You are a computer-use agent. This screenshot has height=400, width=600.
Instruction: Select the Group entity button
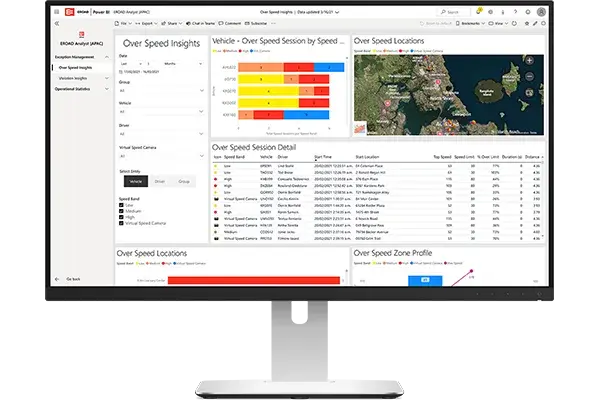pyautogui.click(x=184, y=181)
